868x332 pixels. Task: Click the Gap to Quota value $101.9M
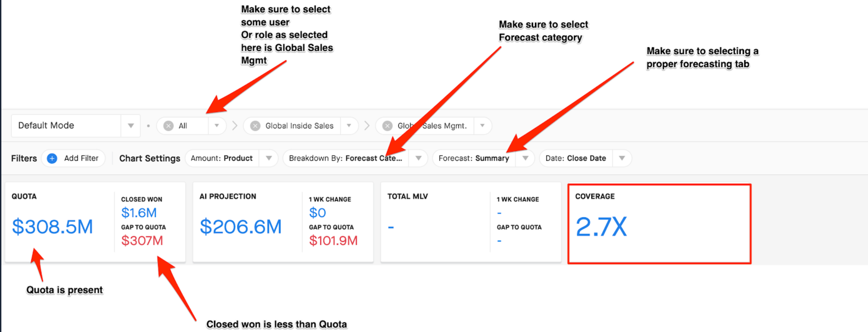pos(333,240)
